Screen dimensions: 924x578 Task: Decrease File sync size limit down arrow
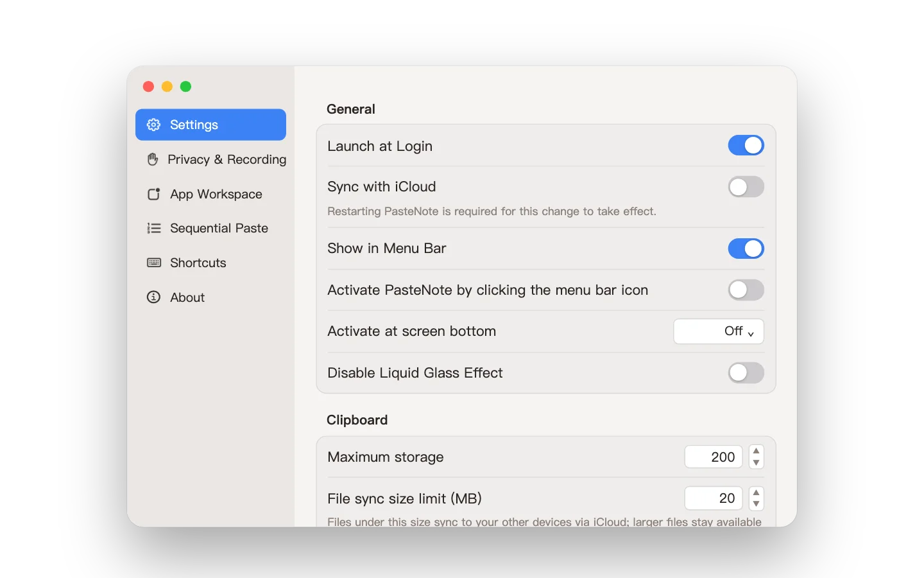click(x=757, y=504)
